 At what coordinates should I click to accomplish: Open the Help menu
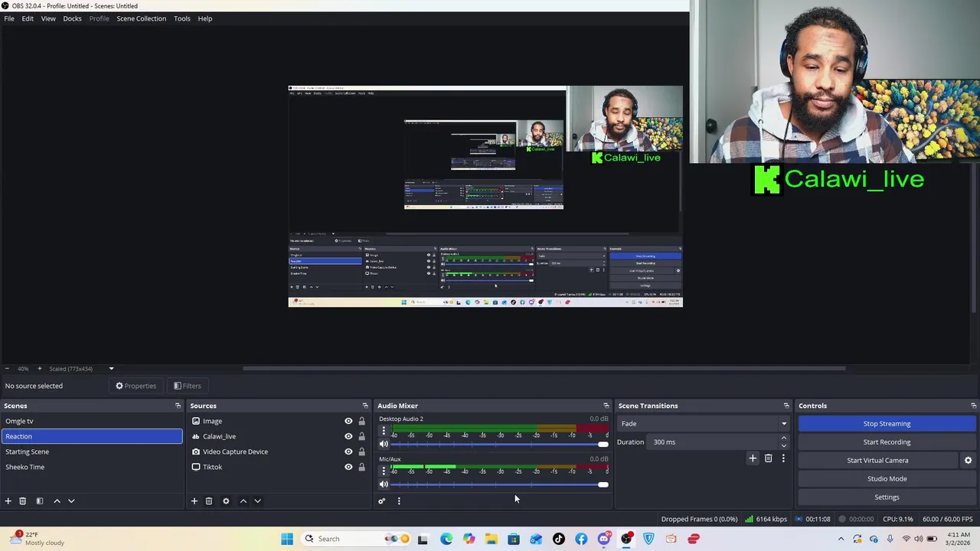pos(204,18)
